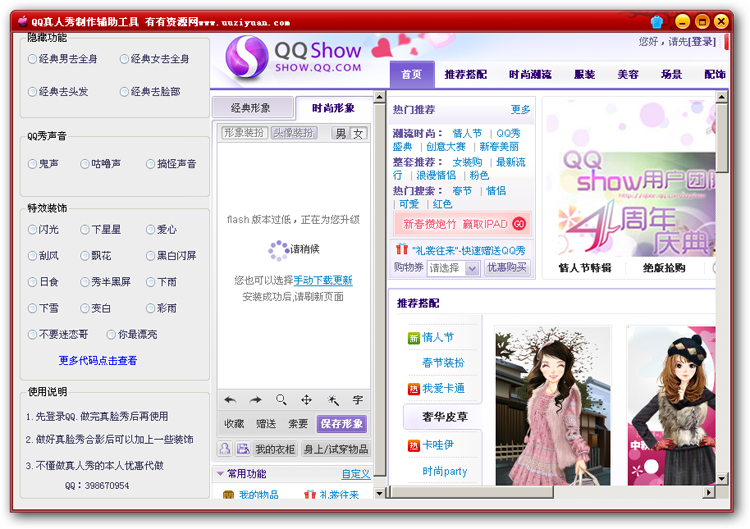Click the app icon in title bar
Image resolution: width=750 pixels, height=529 pixels.
click(22, 21)
